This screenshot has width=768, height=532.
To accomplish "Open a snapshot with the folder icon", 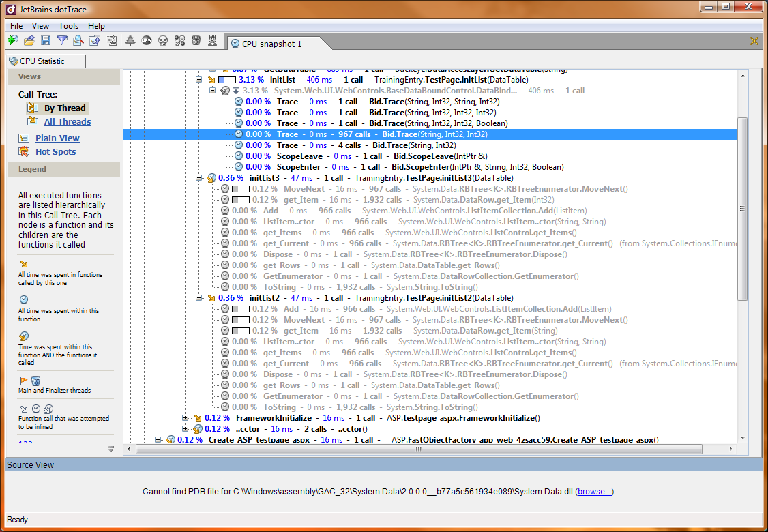I will pyautogui.click(x=29, y=41).
